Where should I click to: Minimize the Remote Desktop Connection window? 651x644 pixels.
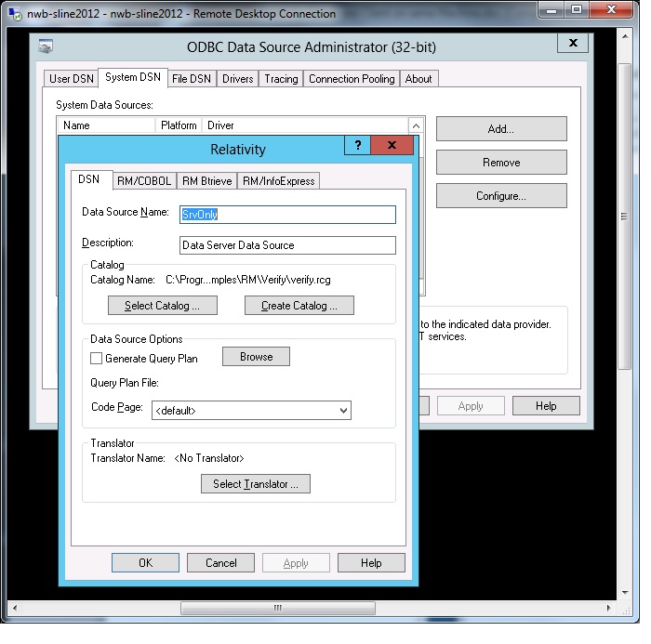[x=551, y=9]
